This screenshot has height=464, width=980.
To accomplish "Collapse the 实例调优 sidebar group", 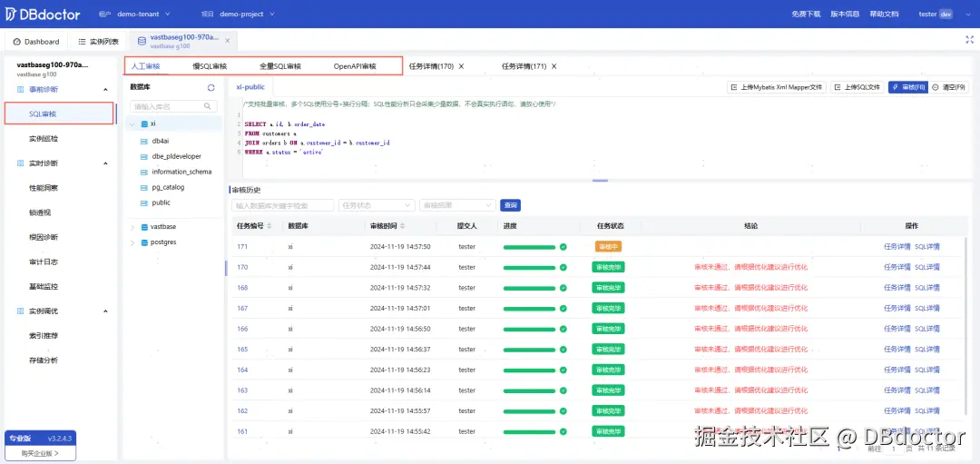I will coord(105,311).
